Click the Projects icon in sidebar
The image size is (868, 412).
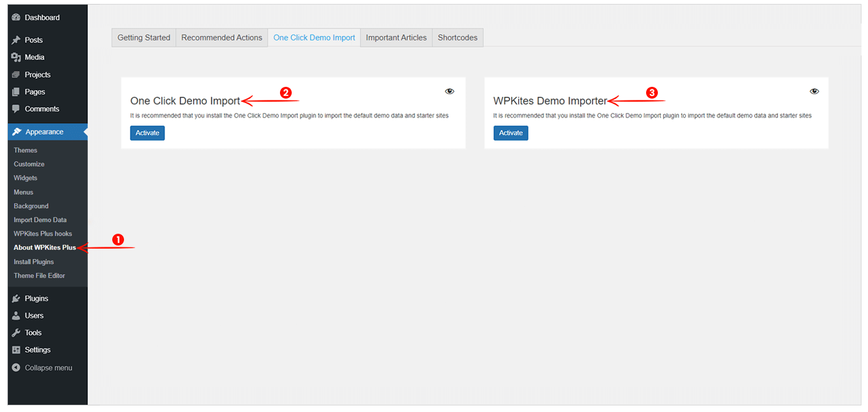click(x=16, y=75)
